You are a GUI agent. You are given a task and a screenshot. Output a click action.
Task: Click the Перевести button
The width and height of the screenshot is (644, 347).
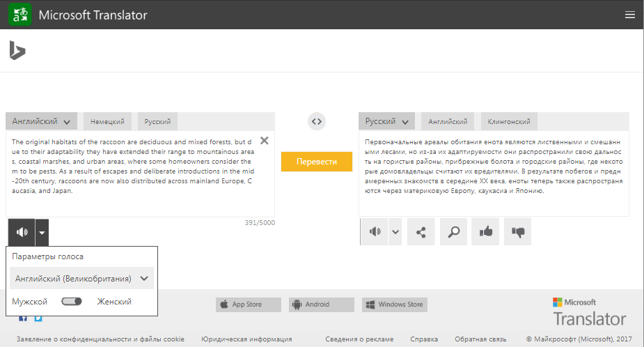[317, 162]
